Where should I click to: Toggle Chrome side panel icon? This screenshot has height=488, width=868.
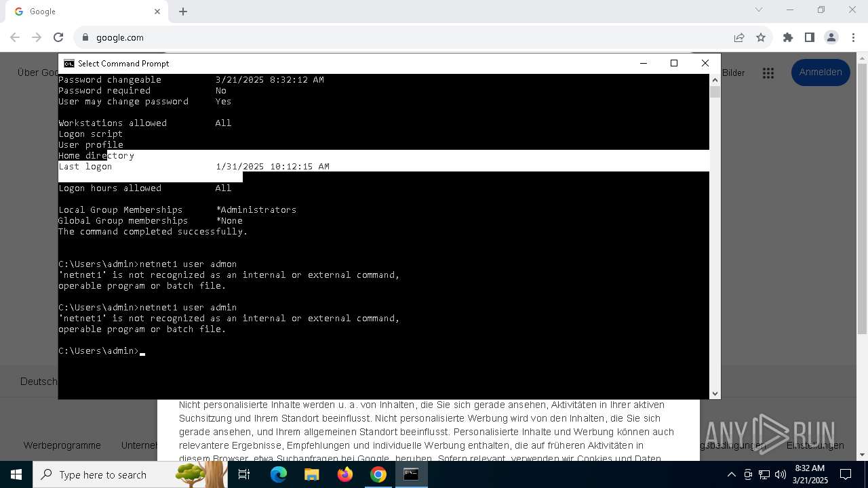(810, 37)
